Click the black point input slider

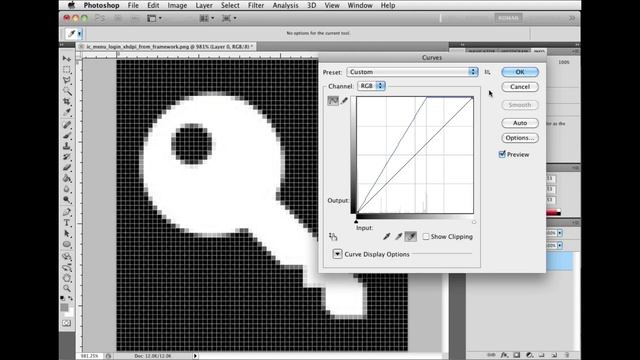(x=356, y=222)
